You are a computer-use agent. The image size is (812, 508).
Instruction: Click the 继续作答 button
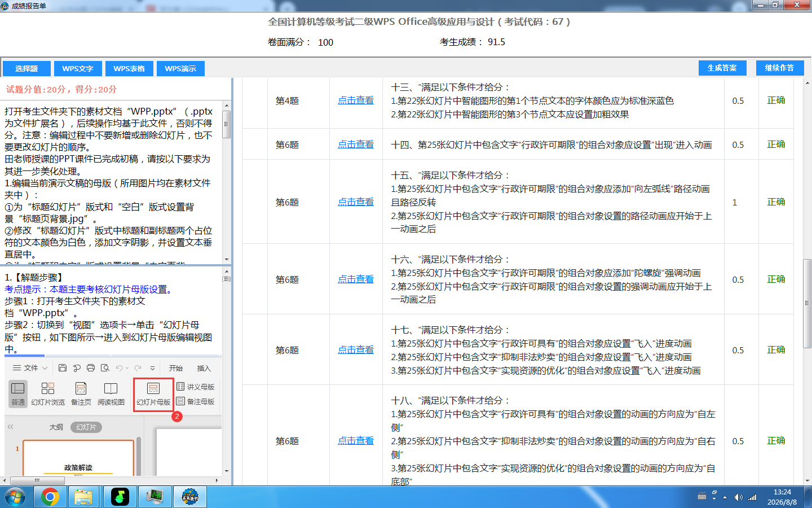(x=779, y=68)
